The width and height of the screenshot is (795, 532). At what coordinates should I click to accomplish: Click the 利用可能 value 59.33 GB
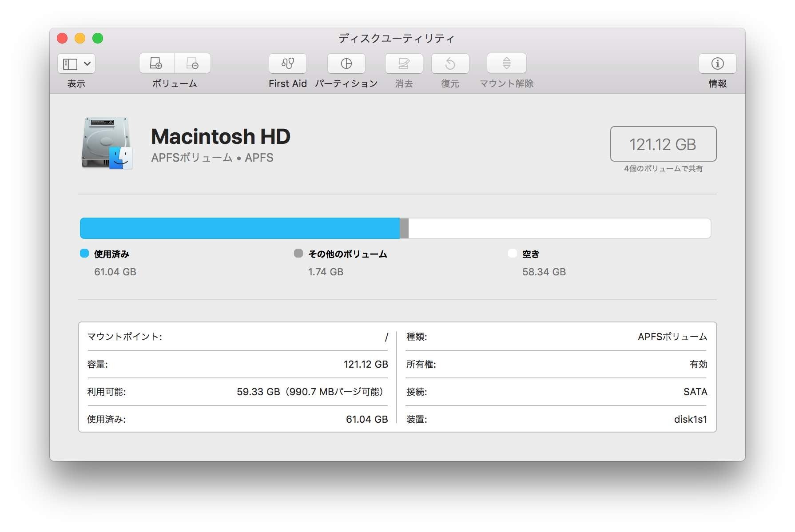(310, 392)
